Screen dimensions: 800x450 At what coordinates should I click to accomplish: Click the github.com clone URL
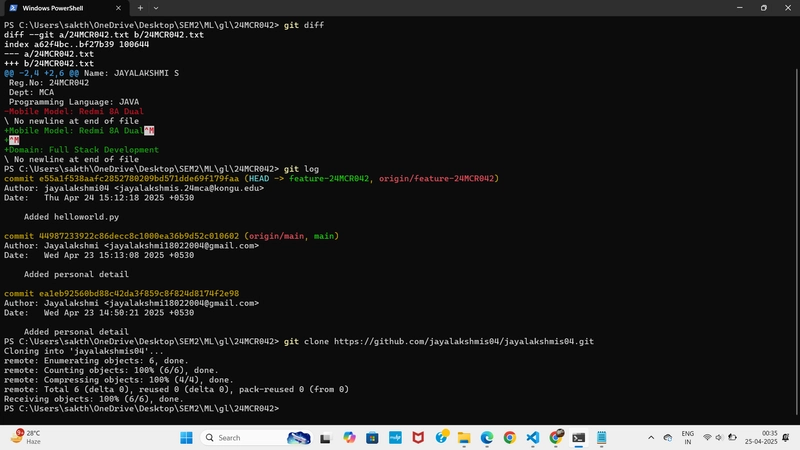pyautogui.click(x=464, y=342)
